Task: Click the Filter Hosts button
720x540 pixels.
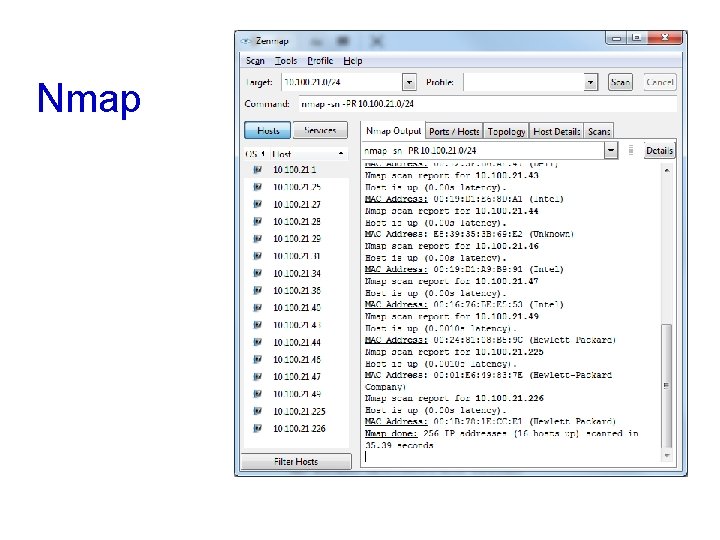Action: (x=296, y=461)
